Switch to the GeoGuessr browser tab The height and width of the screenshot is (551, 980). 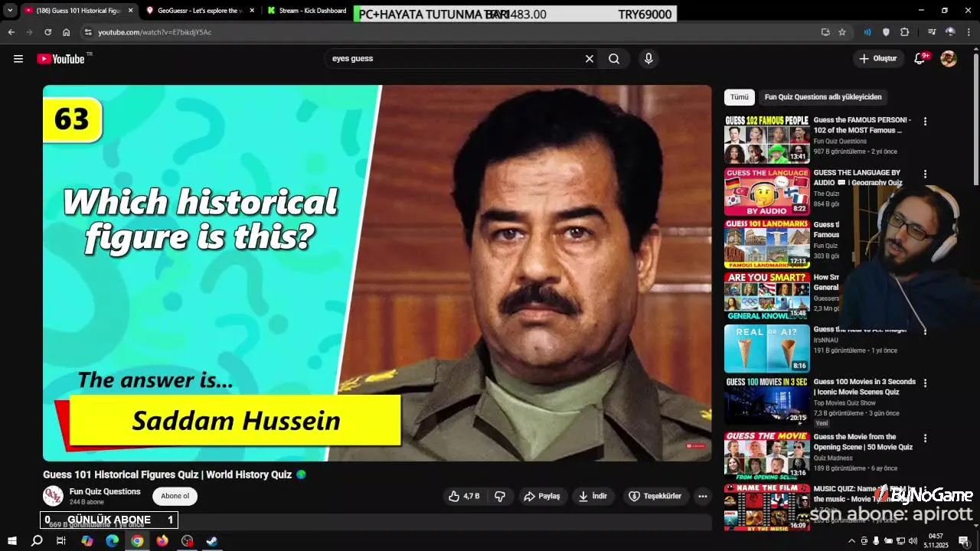point(199,11)
